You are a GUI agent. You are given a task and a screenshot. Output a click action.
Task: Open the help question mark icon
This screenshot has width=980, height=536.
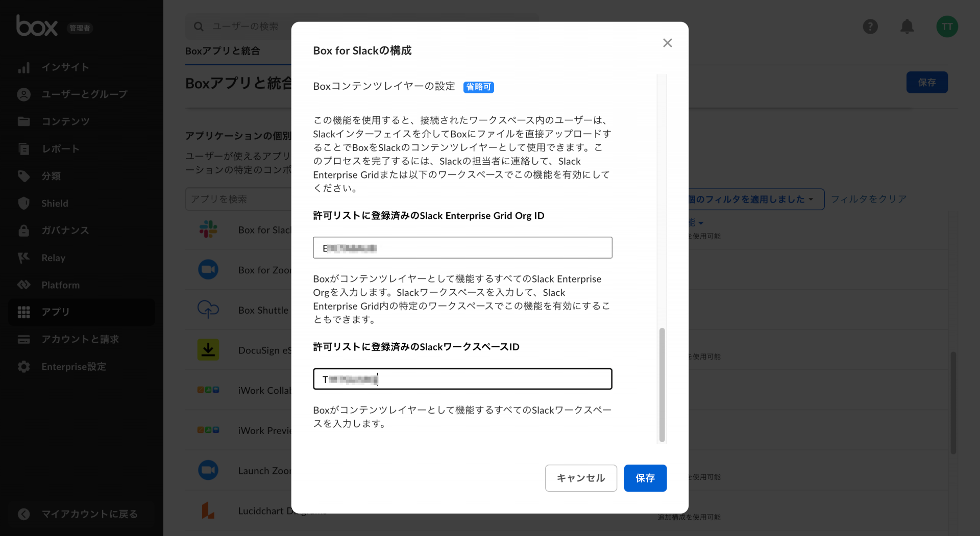(870, 27)
